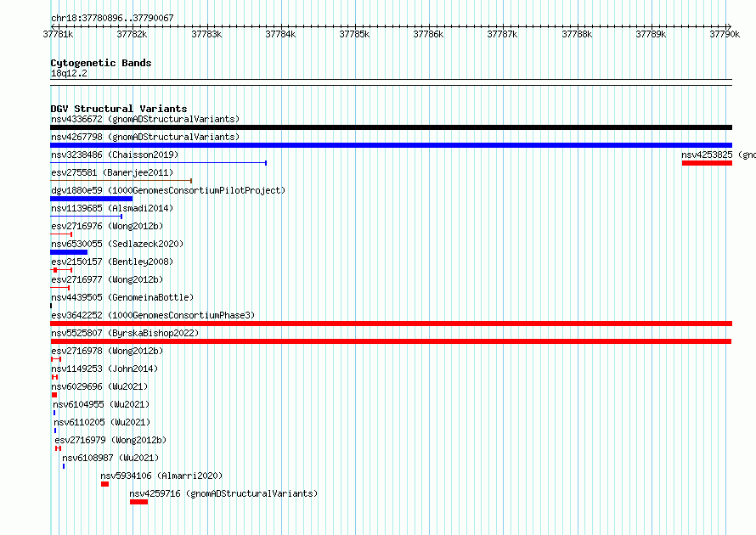
Task: Open esv2150157 (Bentley2008) label
Action: (x=112, y=262)
